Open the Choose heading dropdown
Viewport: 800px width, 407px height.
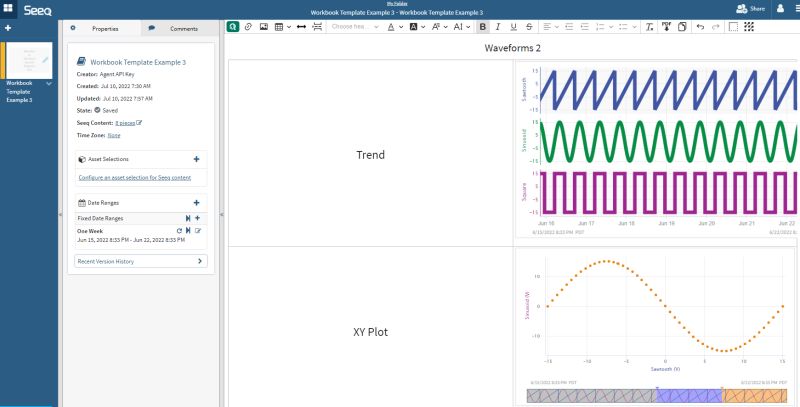355,27
